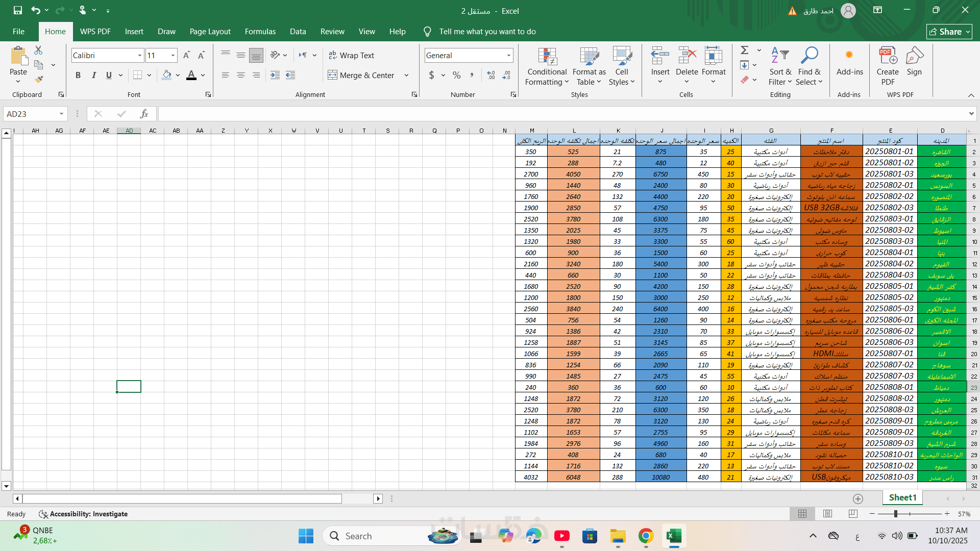Open the Name Box dropdown arrow
The width and height of the screenshot is (980, 551).
coord(61,114)
